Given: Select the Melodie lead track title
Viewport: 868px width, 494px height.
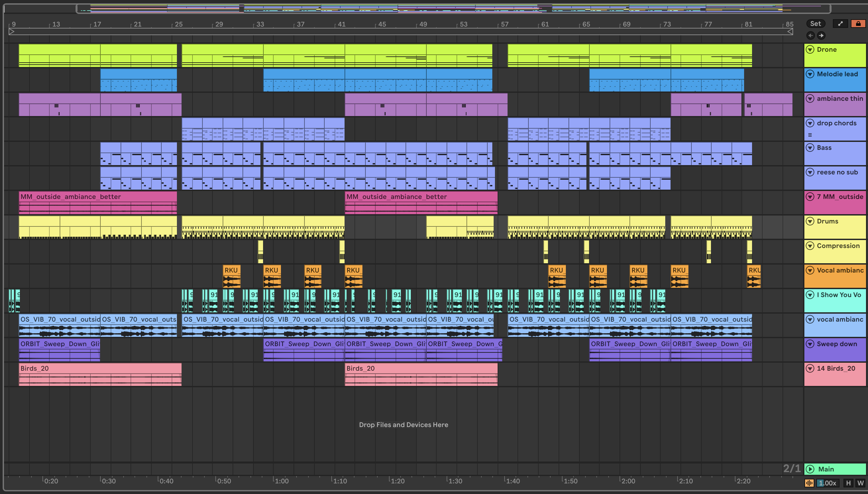Looking at the screenshot, I should coord(837,74).
